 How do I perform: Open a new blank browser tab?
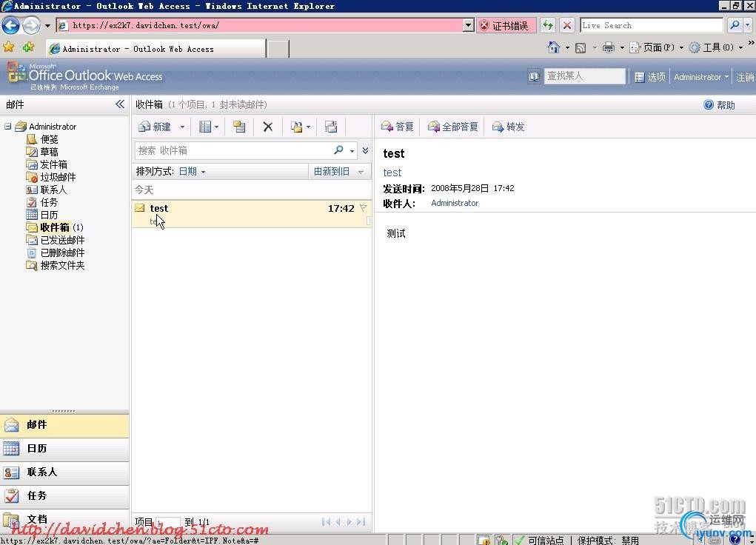click(278, 49)
